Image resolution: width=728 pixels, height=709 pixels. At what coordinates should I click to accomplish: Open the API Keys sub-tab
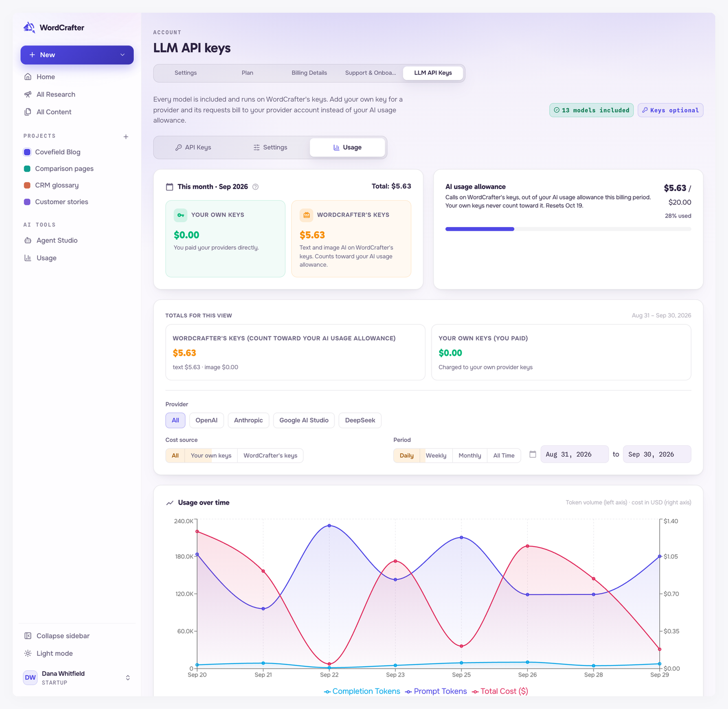[x=193, y=147]
